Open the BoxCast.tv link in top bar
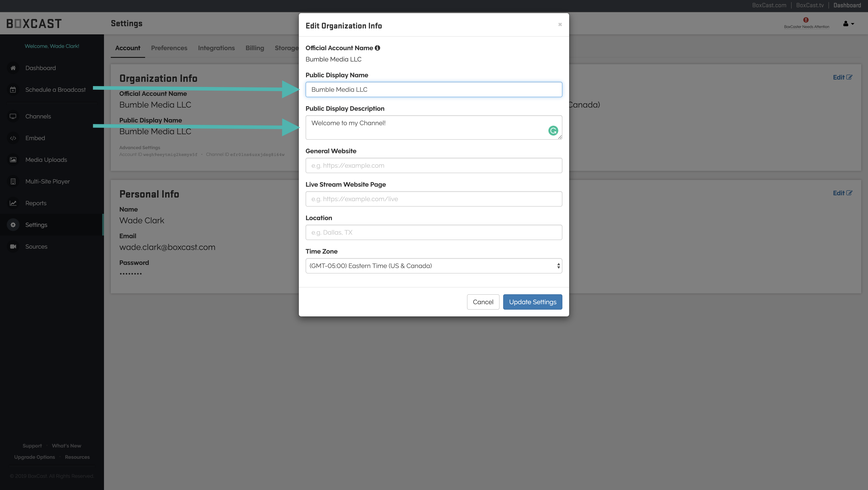Viewport: 868px width, 490px height. pyautogui.click(x=810, y=5)
